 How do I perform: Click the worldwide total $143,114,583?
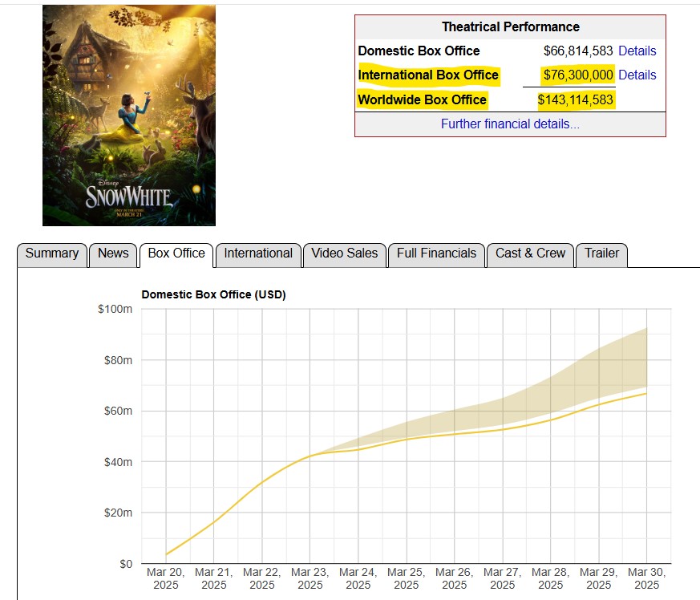pyautogui.click(x=575, y=99)
